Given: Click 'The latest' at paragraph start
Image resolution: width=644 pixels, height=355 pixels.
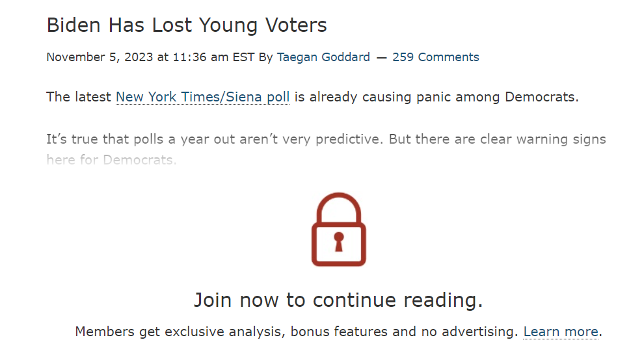Looking at the screenshot, I should tap(79, 97).
